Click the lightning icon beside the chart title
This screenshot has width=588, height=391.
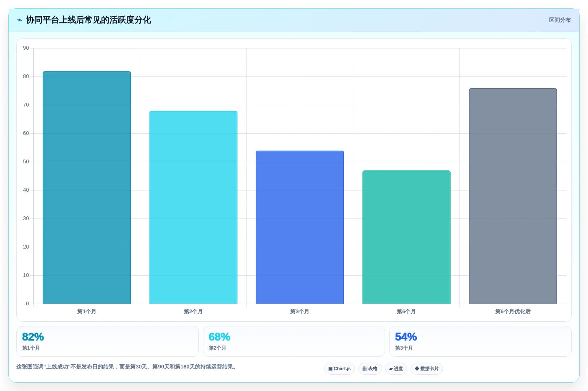tap(19, 20)
